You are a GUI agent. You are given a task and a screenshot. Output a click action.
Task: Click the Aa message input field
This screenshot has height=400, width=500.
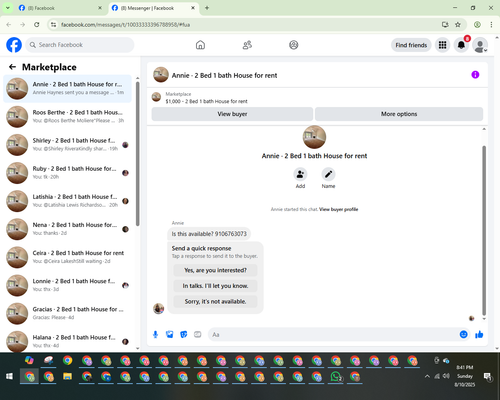333,334
